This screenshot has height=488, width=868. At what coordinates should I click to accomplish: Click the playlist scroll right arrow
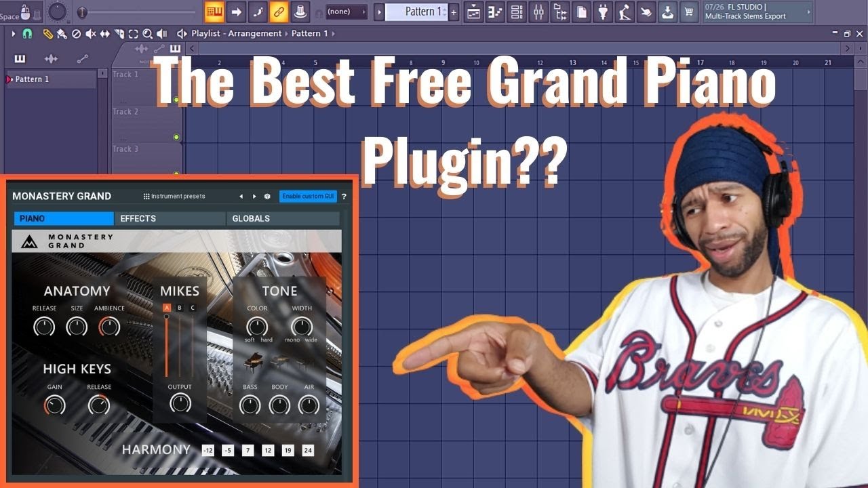pos(848,48)
